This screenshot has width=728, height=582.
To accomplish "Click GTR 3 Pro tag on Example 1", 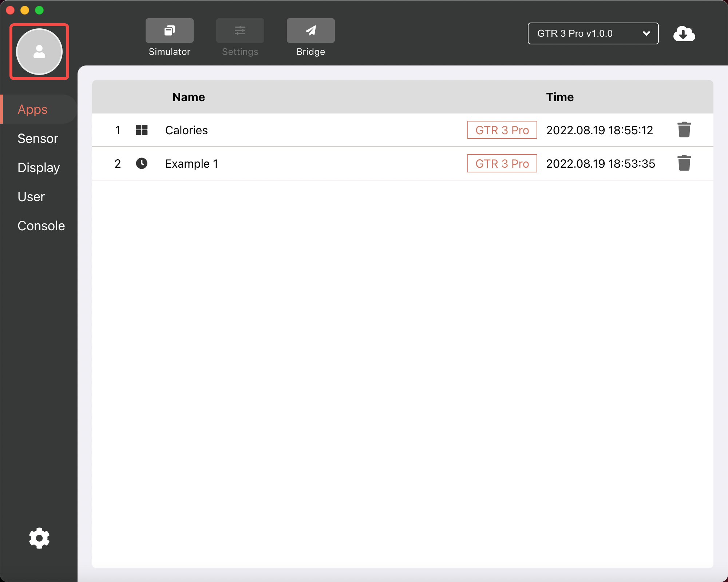I will point(502,163).
